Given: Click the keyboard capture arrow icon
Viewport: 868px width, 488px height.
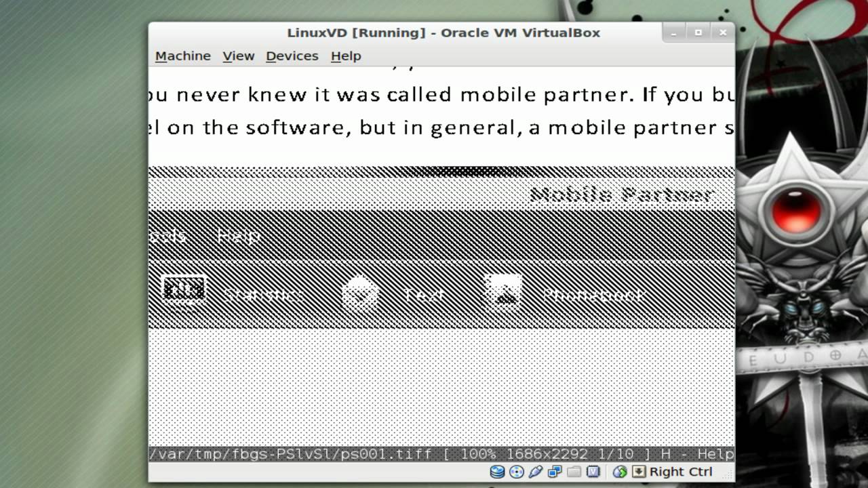Looking at the screenshot, I should (638, 472).
